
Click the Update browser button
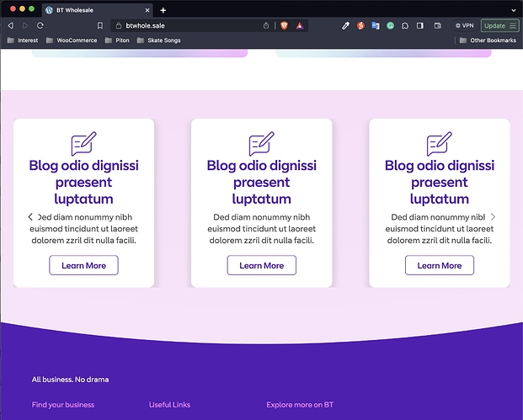pyautogui.click(x=494, y=26)
